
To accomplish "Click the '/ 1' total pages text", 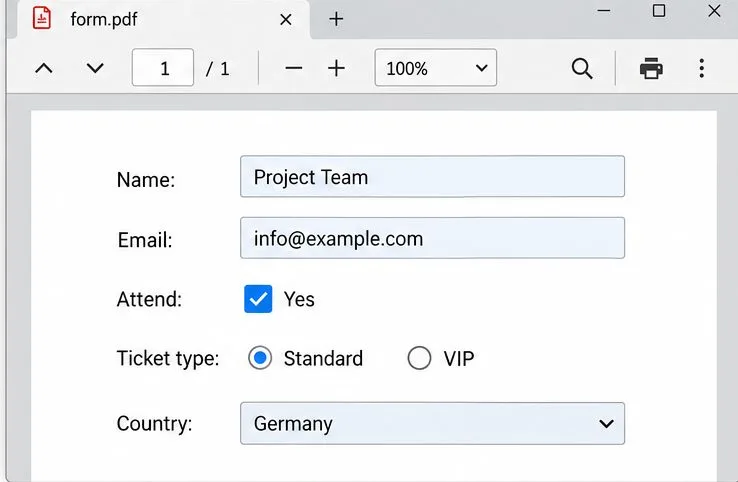I will [217, 69].
